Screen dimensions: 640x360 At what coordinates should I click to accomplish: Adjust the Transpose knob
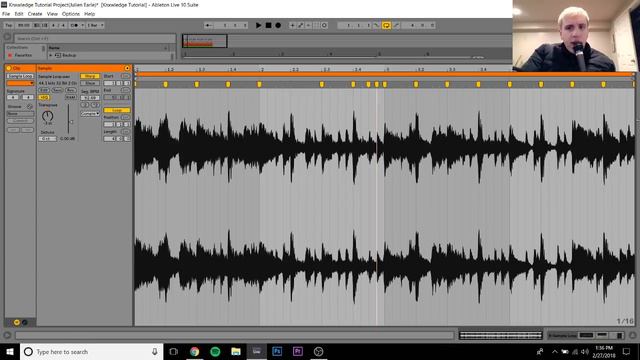pyautogui.click(x=47, y=116)
